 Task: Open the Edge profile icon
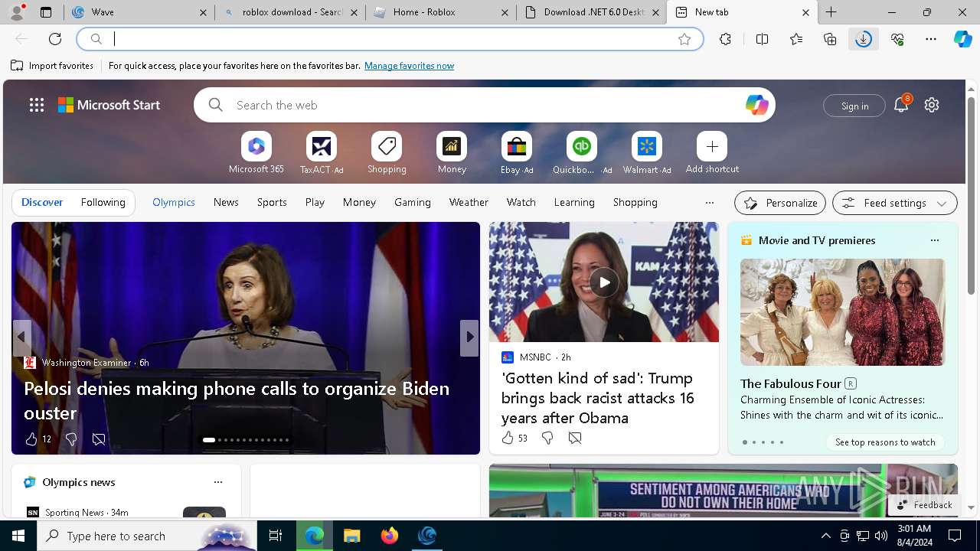point(17,12)
